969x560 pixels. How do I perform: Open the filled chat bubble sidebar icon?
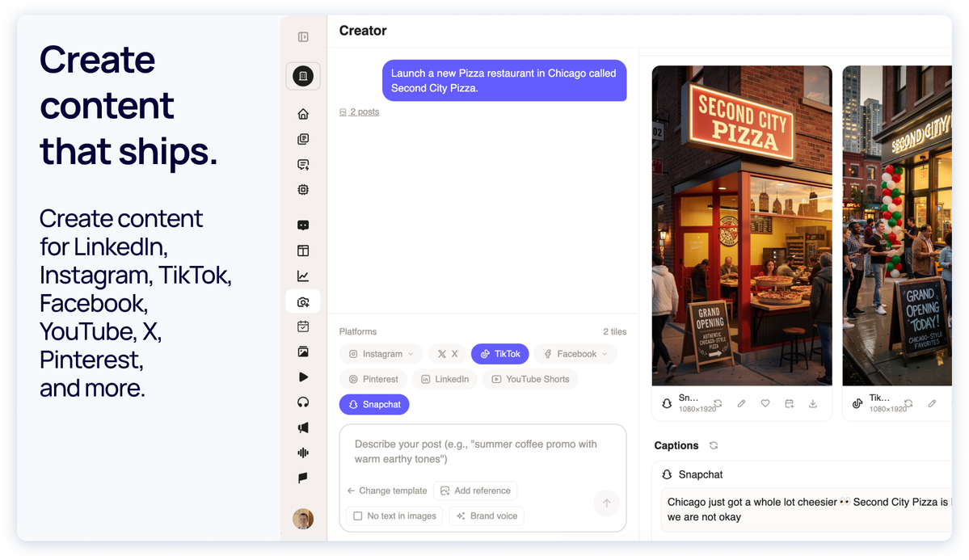point(303,225)
